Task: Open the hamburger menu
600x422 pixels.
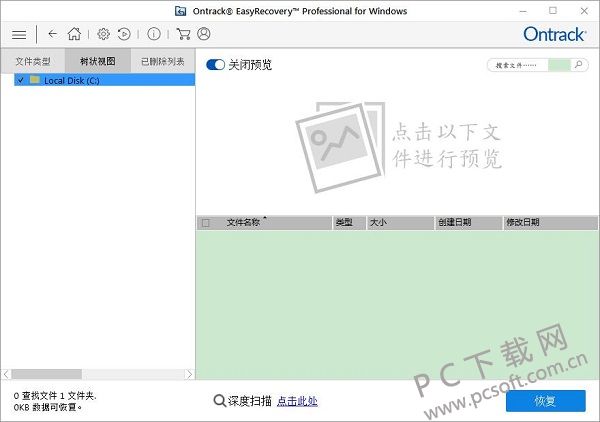Action: tap(19, 35)
